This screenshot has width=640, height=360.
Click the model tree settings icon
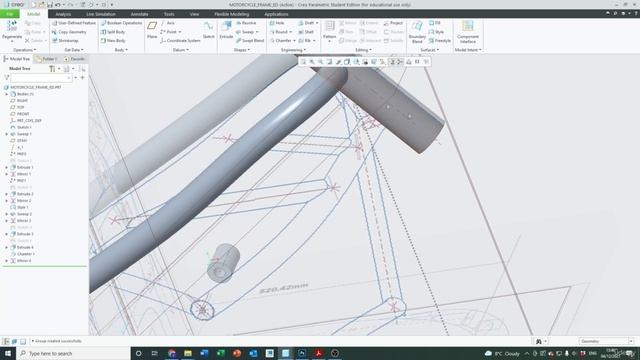tap(53, 69)
